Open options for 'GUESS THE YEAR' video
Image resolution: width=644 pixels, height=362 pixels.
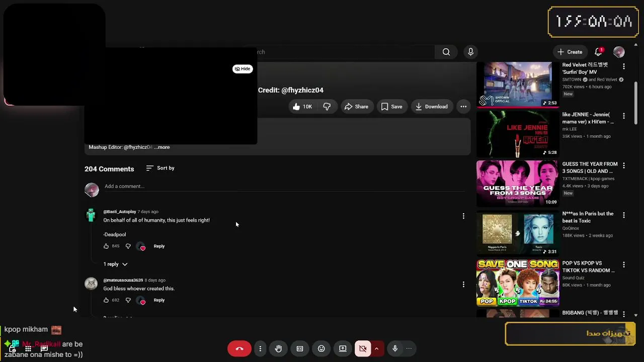[x=624, y=165]
